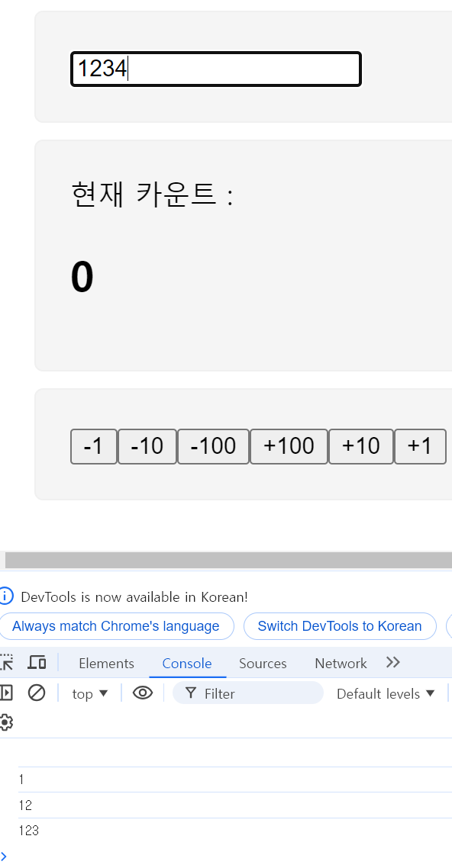Focus the text input containing 1234

pyautogui.click(x=215, y=69)
